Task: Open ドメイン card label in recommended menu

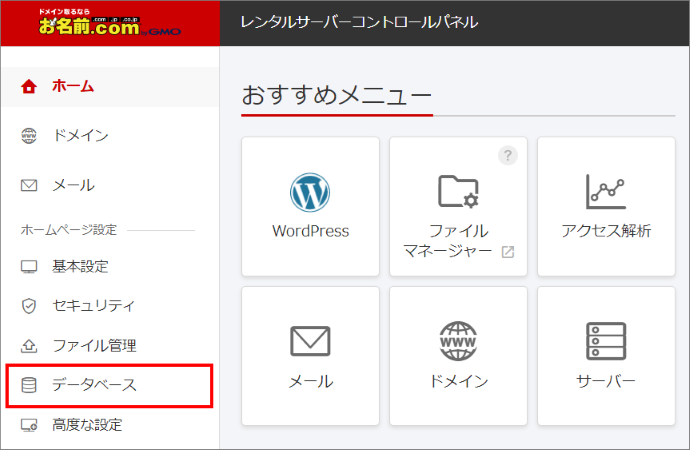Action: pyautogui.click(x=459, y=381)
